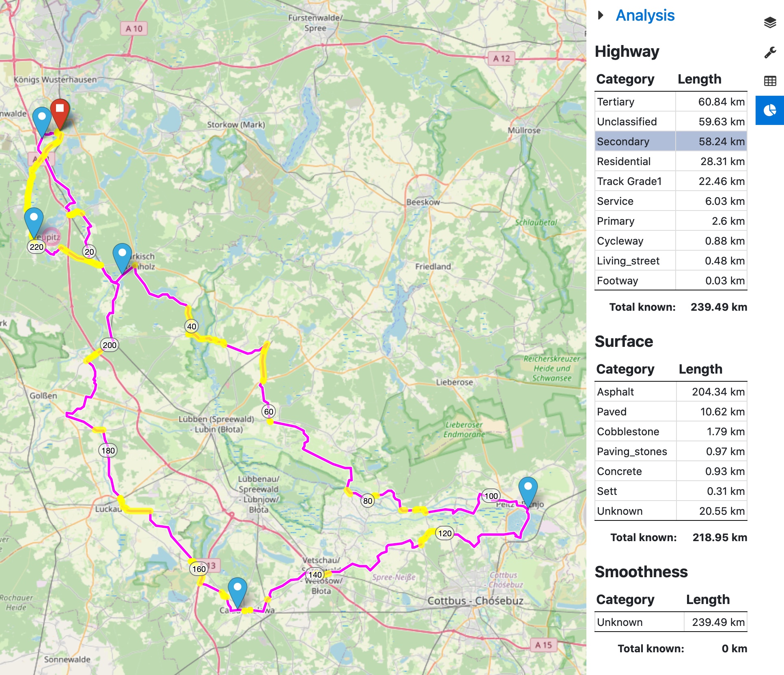
Task: Open the table data tab icon
Action: (x=770, y=81)
